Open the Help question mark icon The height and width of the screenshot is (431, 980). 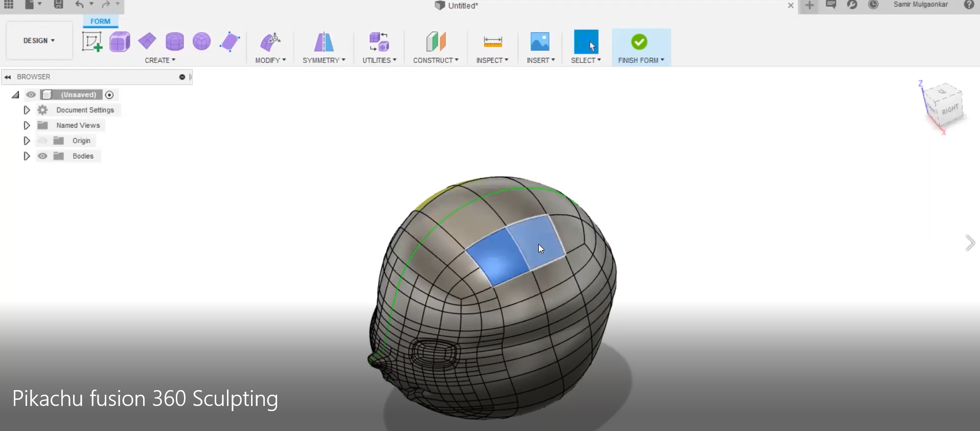969,5
